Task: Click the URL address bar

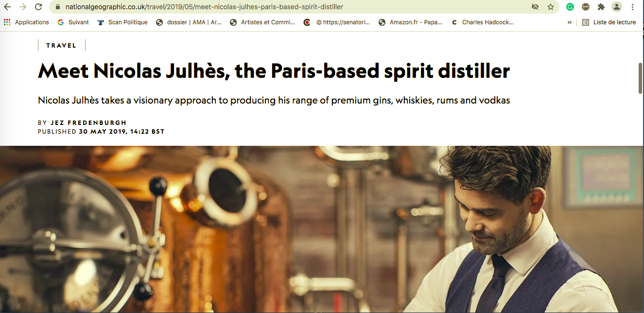Action: 292,7
